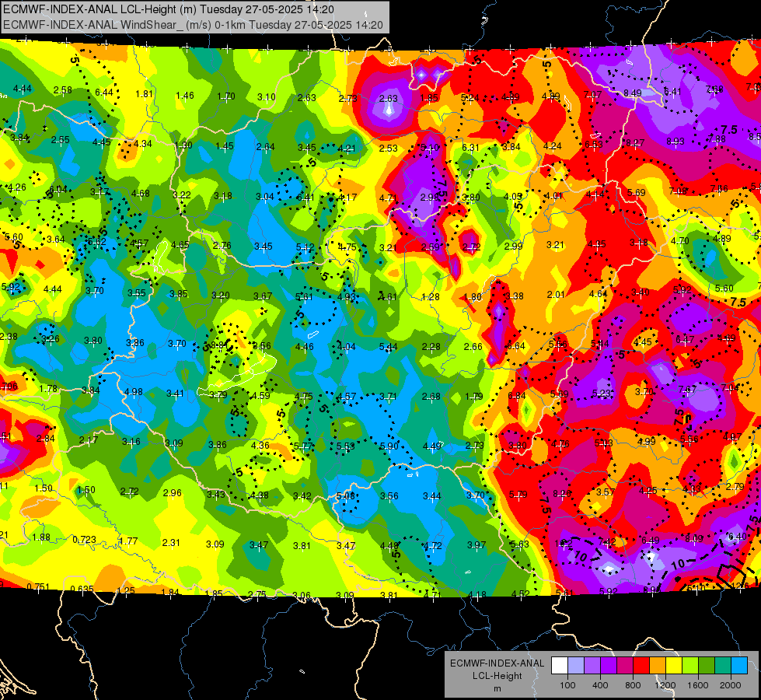Viewport: 761px width, 700px height.
Task: Click wind shear value '5.90'
Action: pos(389,446)
